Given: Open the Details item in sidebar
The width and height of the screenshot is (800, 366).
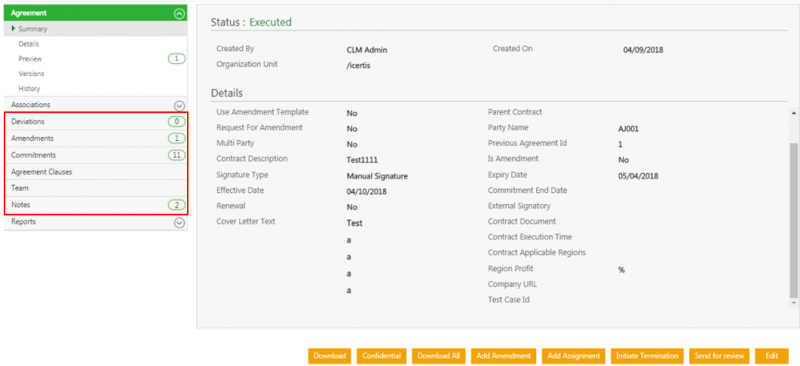Looking at the screenshot, I should (x=29, y=44).
